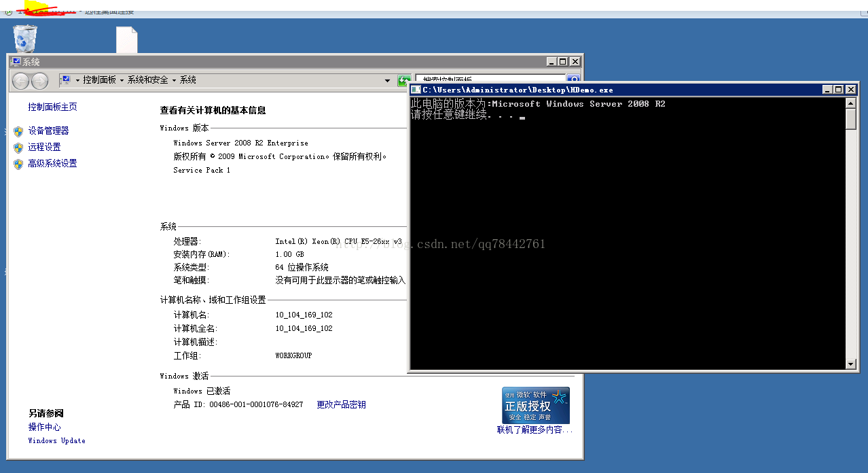
Task: Open address bar history dropdown
Action: 388,80
